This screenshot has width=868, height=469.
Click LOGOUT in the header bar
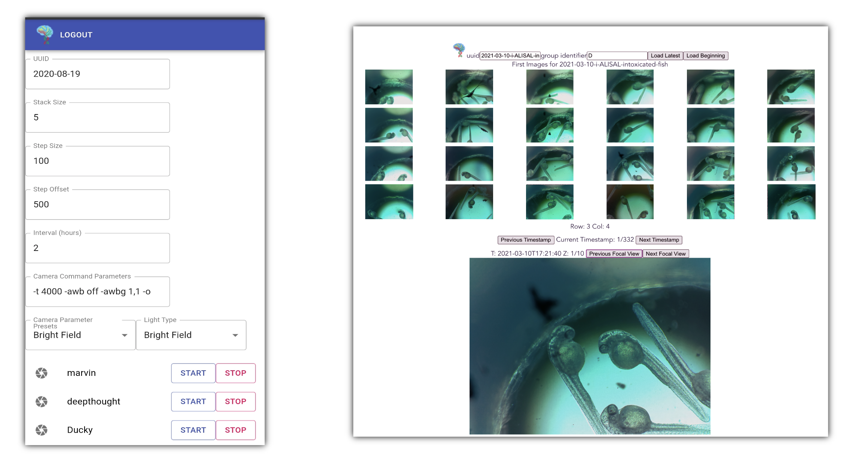[x=76, y=35]
